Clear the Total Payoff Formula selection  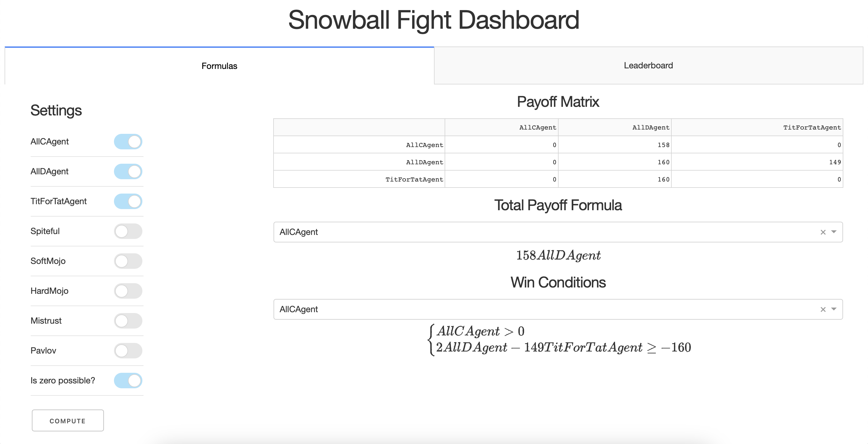click(x=823, y=232)
